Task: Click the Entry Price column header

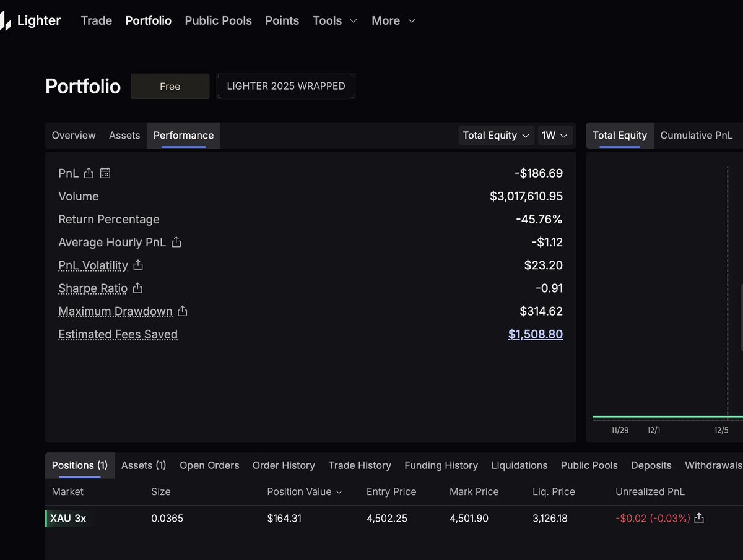Action: pyautogui.click(x=391, y=492)
